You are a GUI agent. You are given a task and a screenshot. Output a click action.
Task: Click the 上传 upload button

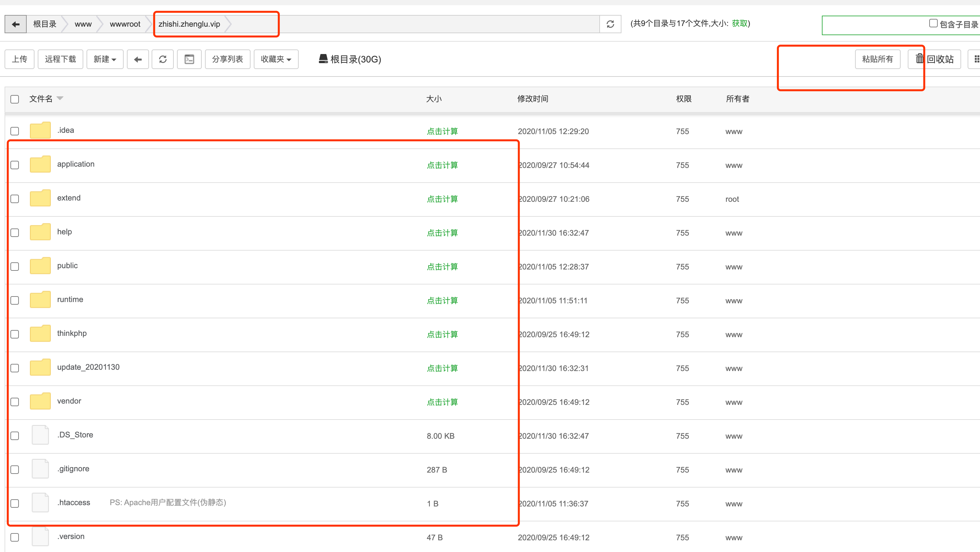[x=20, y=59]
